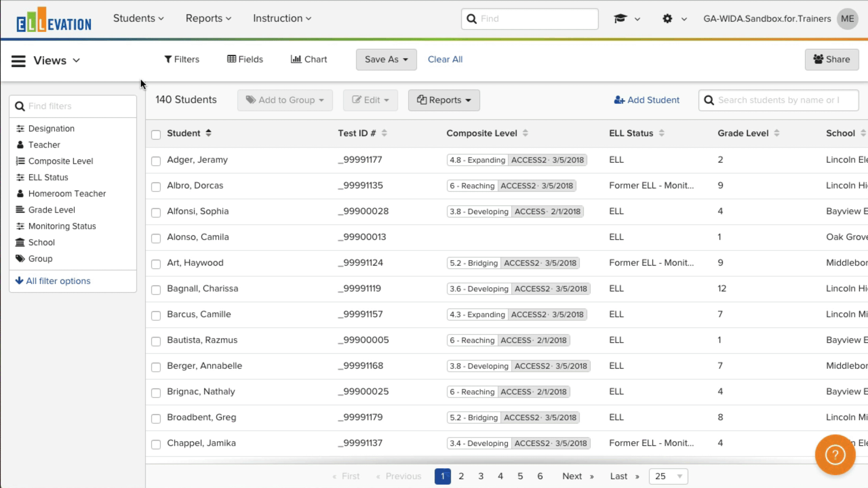
Task: Click the Ellevation logo
Action: (54, 19)
